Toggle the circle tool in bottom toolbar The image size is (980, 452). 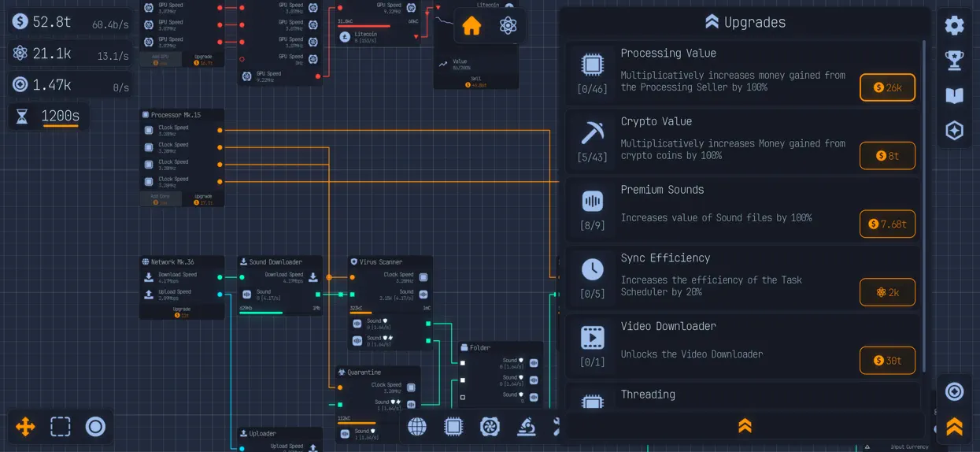pos(95,427)
